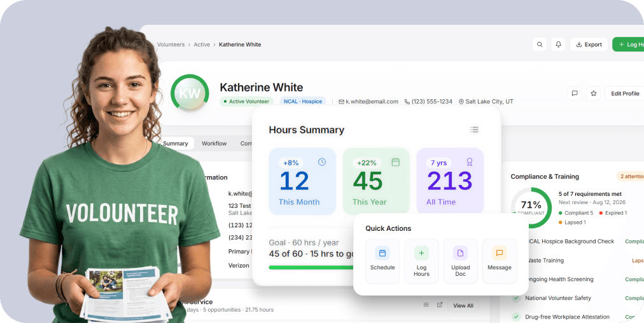Click Drug-free Workplace Attestation check icon
The width and height of the screenshot is (644, 323).
click(x=516, y=317)
